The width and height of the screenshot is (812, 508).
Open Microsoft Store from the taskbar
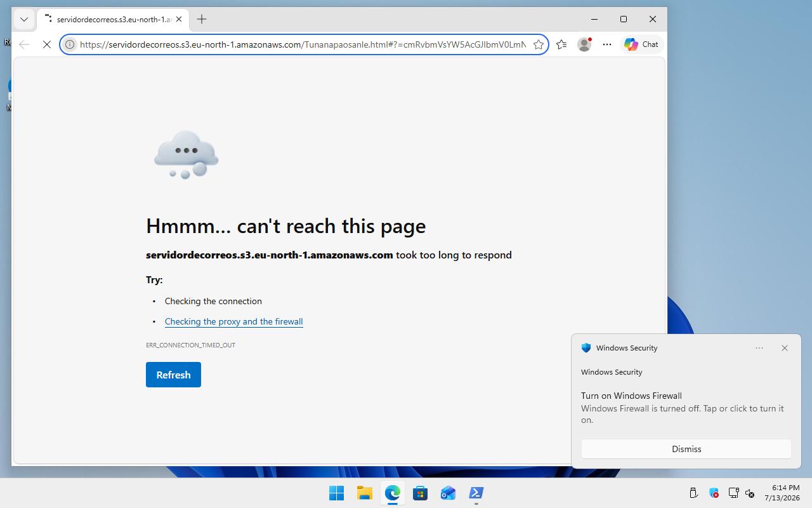[x=420, y=493]
